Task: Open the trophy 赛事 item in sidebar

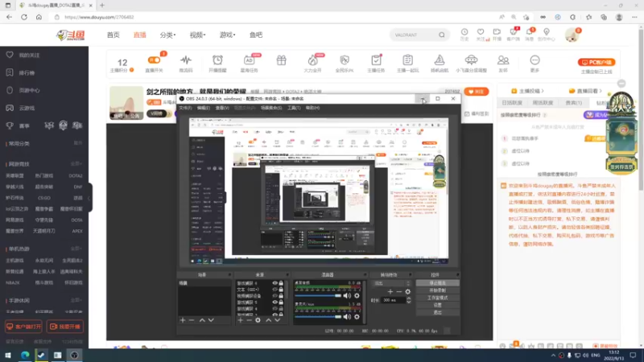Action: pyautogui.click(x=19, y=125)
